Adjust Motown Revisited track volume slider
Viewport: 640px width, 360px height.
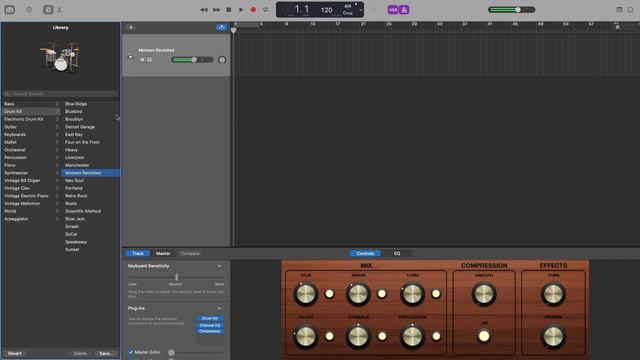[192, 60]
